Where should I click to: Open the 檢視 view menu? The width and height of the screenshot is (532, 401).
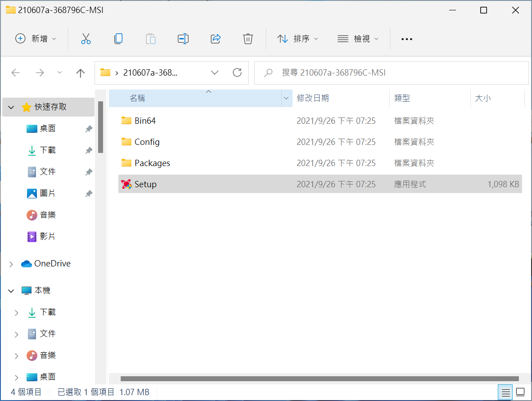coord(358,39)
